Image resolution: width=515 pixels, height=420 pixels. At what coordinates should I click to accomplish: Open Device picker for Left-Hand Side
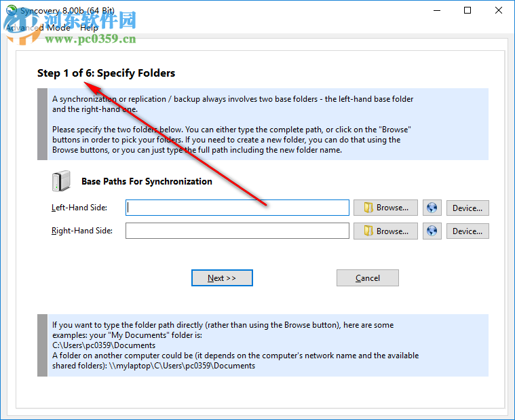tap(468, 208)
